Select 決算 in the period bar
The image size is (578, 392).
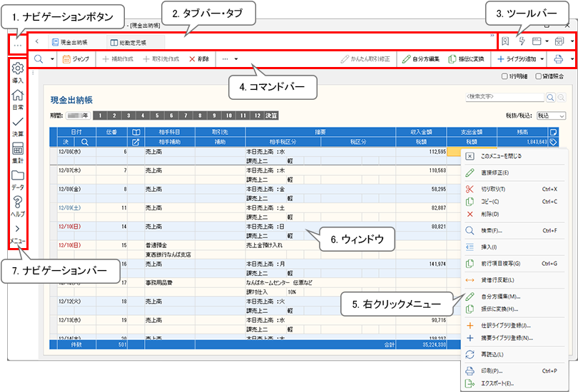271,115
